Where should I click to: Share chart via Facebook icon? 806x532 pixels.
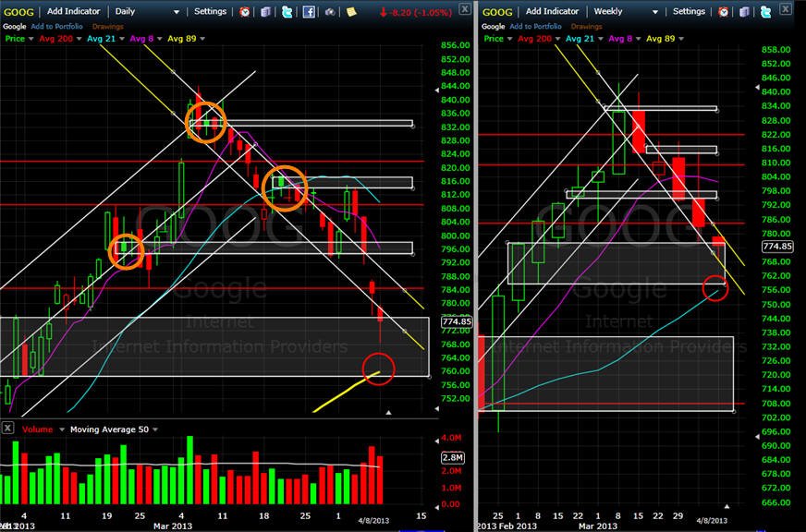point(309,11)
